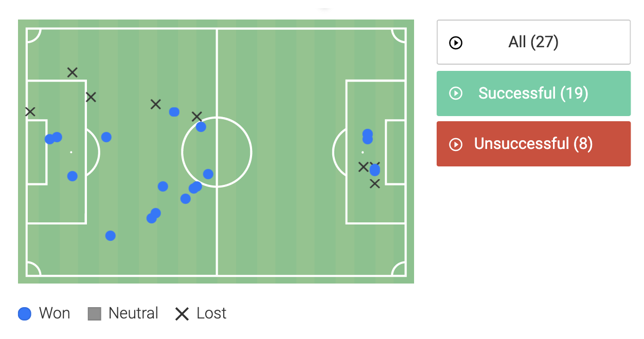Image resolution: width=644 pixels, height=339 pixels.
Task: Select the topmost Lost X marker on pitch
Action: point(73,72)
